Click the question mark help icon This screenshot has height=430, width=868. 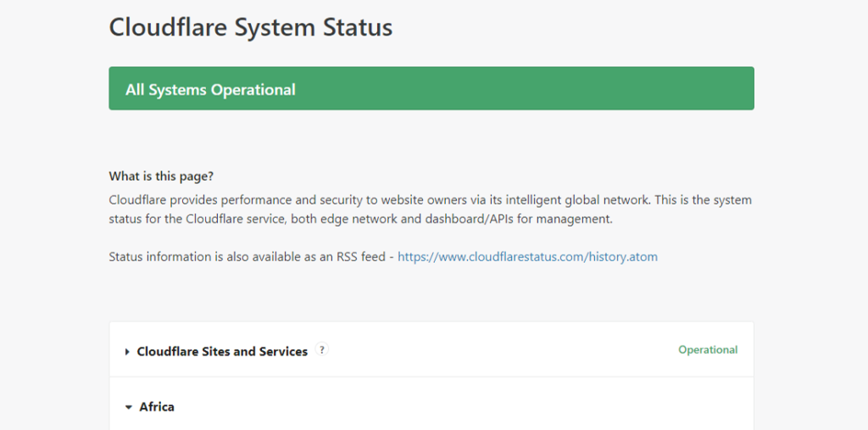pos(321,349)
